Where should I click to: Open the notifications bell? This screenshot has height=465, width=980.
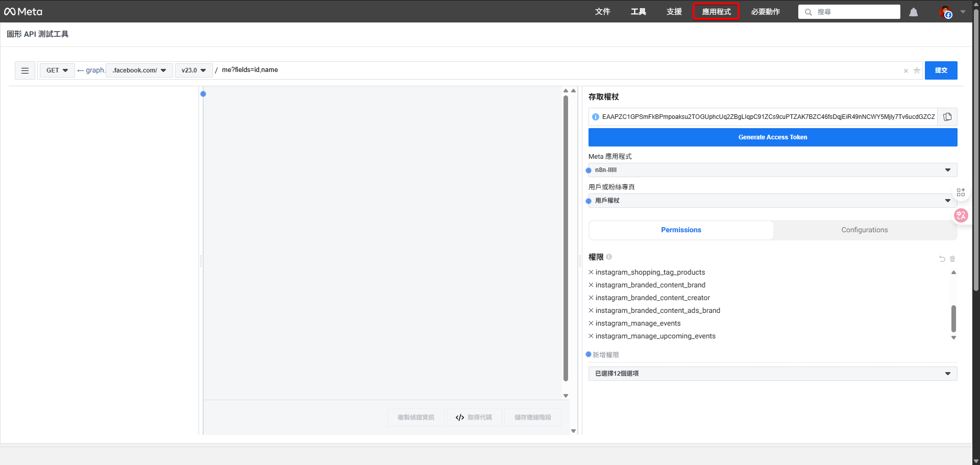click(913, 12)
